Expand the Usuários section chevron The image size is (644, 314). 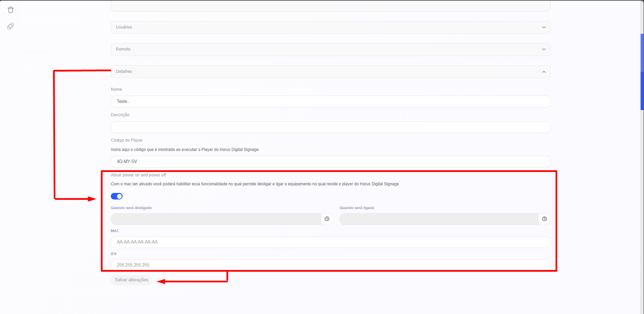pyautogui.click(x=544, y=27)
